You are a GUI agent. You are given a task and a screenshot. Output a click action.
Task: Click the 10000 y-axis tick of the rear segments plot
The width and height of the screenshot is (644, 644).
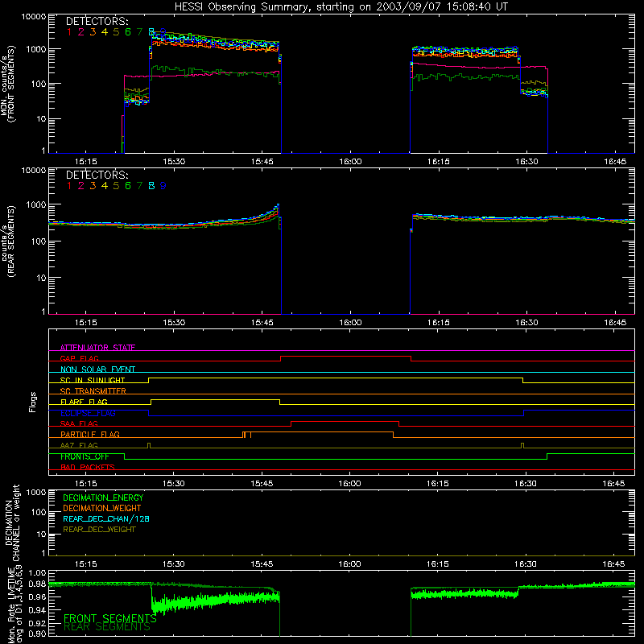click(34, 171)
